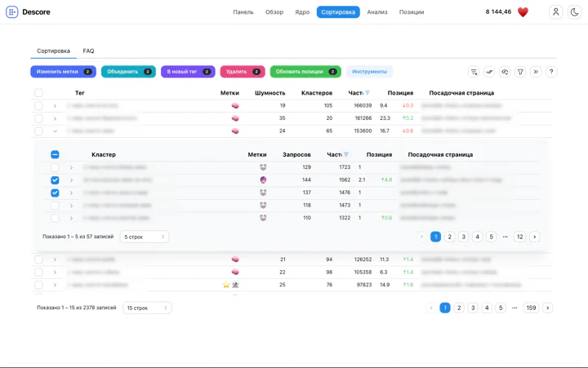The image size is (588, 368).
Task: Go to page 12 in cluster pagination
Action: point(520,237)
